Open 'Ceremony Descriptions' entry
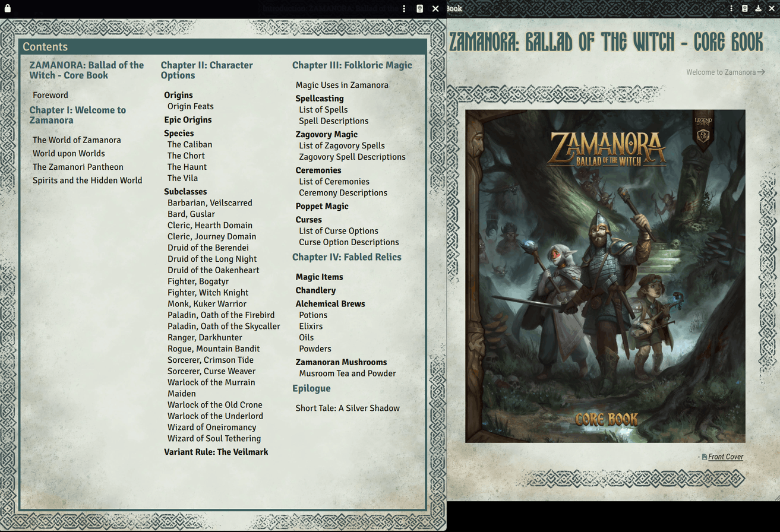Image resolution: width=780 pixels, height=532 pixels. (x=343, y=193)
